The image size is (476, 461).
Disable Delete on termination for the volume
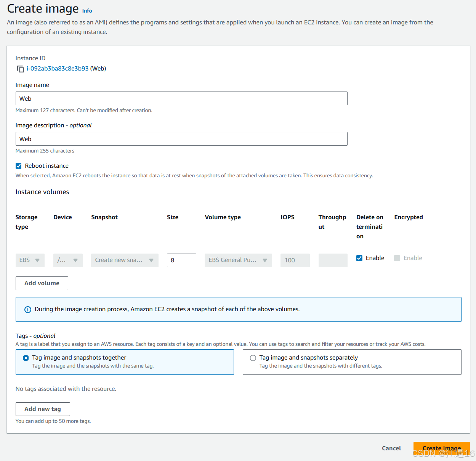click(359, 258)
